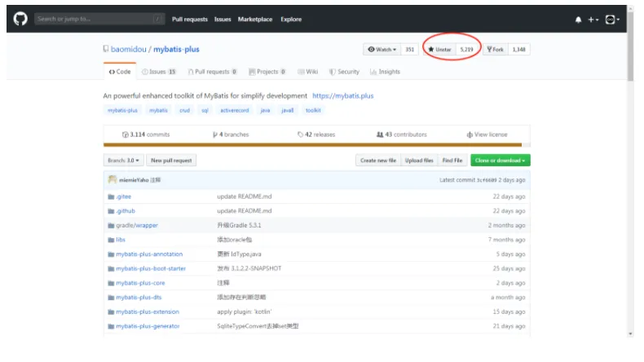Click the Upload files button
This screenshot has width=644, height=362.
(x=419, y=161)
